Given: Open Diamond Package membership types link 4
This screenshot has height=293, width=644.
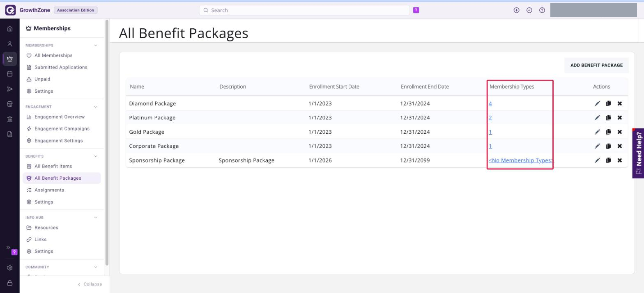Looking at the screenshot, I should coord(490,103).
